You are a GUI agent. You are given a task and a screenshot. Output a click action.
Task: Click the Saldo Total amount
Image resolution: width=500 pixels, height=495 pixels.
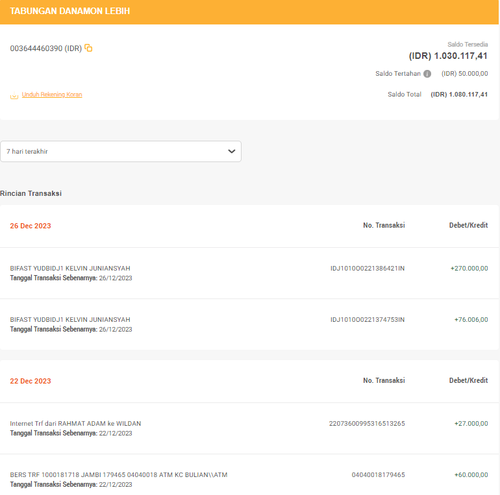click(x=459, y=95)
